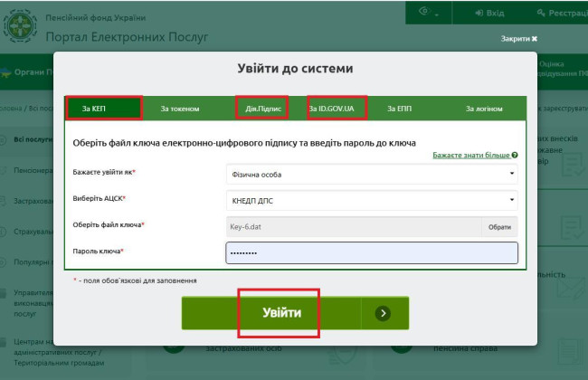Close the dialog via Закрити
588x380 pixels.
(x=519, y=39)
